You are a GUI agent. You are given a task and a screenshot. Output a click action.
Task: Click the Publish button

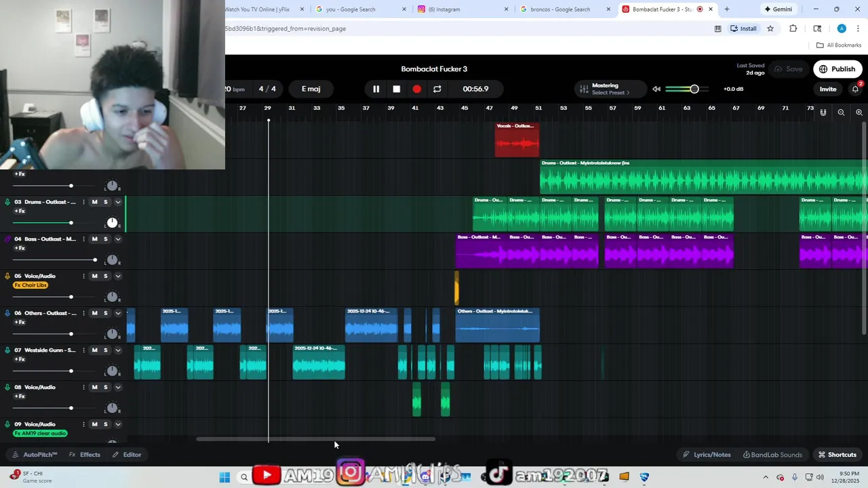[837, 69]
